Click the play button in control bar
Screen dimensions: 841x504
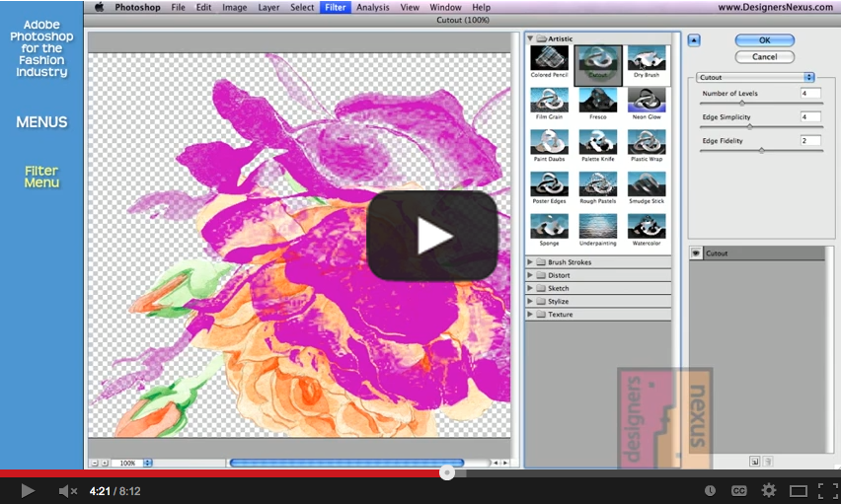28,490
